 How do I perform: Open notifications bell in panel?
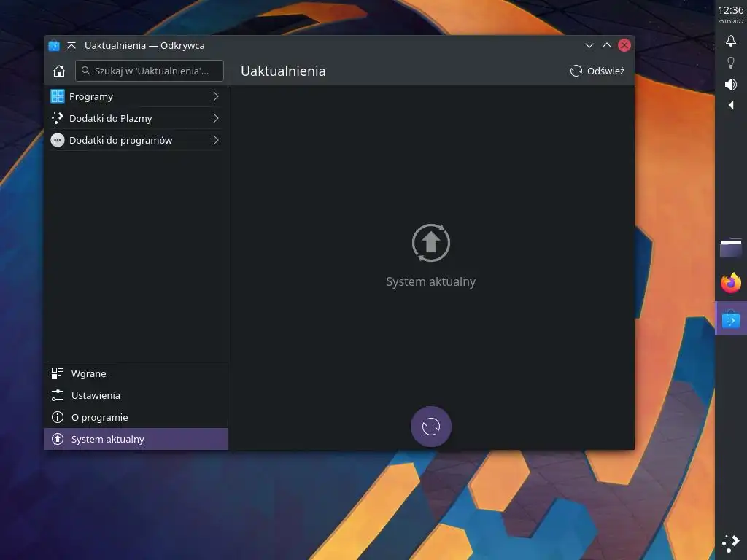pyautogui.click(x=731, y=41)
